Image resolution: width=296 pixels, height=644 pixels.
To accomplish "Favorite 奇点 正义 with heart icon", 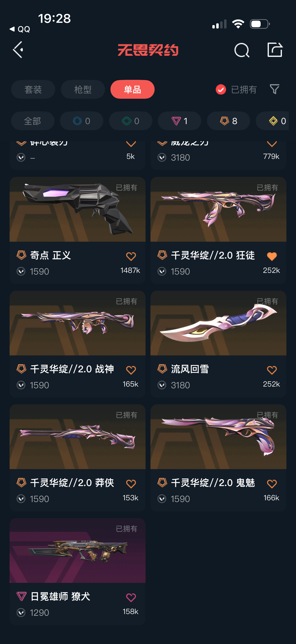I will 131,256.
